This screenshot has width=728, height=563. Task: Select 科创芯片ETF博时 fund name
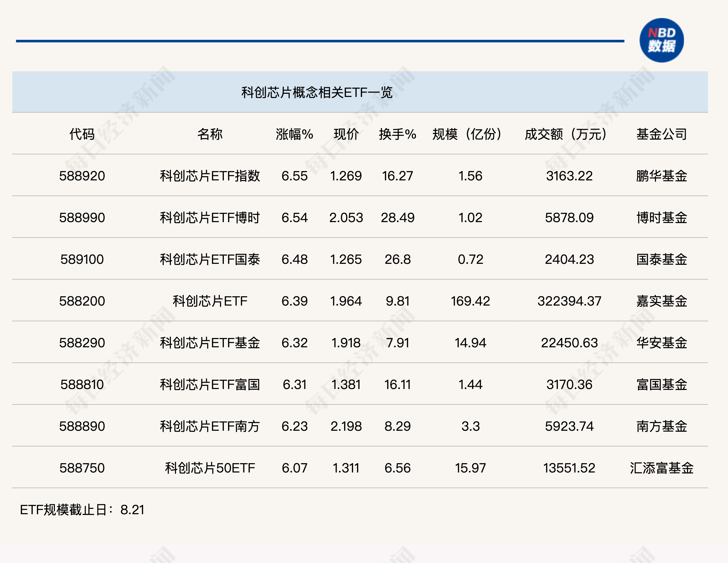click(x=210, y=217)
